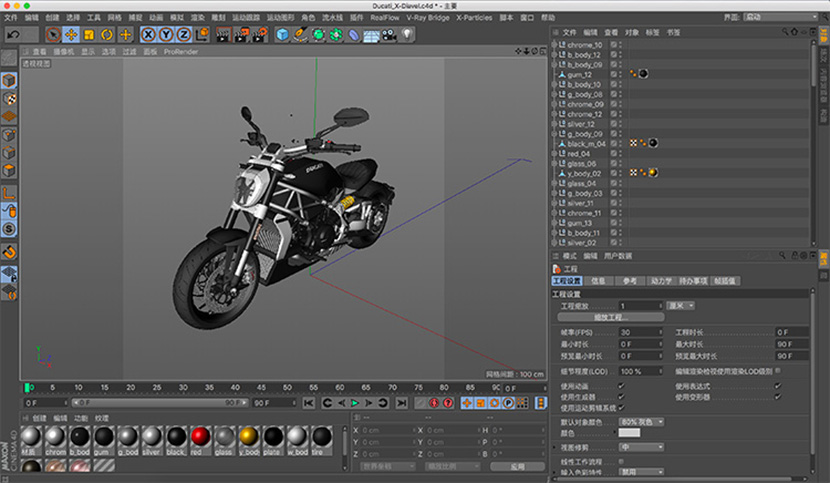Toggle 使用表达式 checkbox

pyautogui.click(x=778, y=386)
